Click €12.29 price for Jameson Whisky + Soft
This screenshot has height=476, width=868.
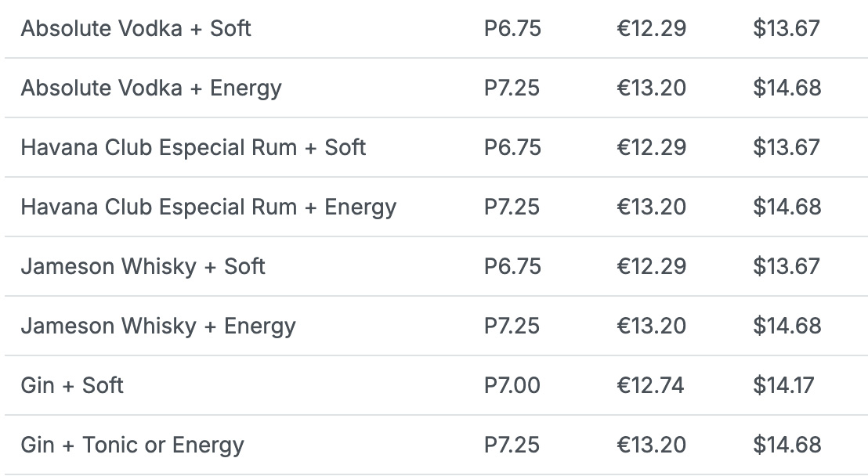(x=651, y=266)
